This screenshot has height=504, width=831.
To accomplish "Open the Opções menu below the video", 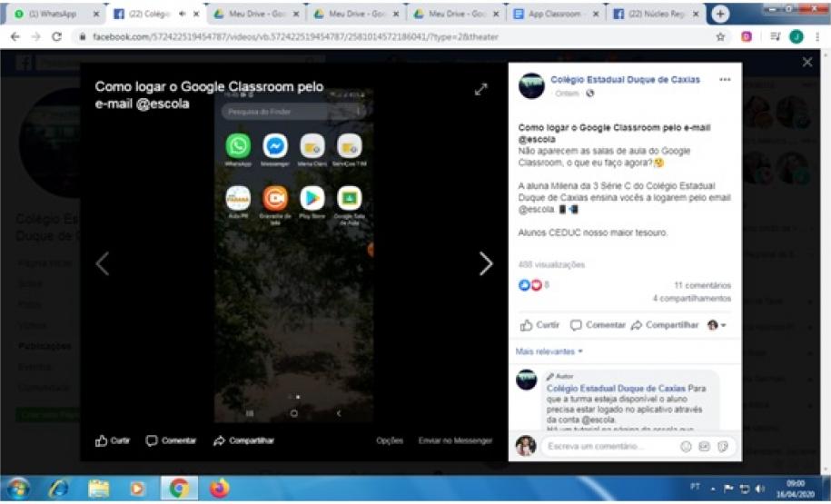I will pyautogui.click(x=390, y=440).
